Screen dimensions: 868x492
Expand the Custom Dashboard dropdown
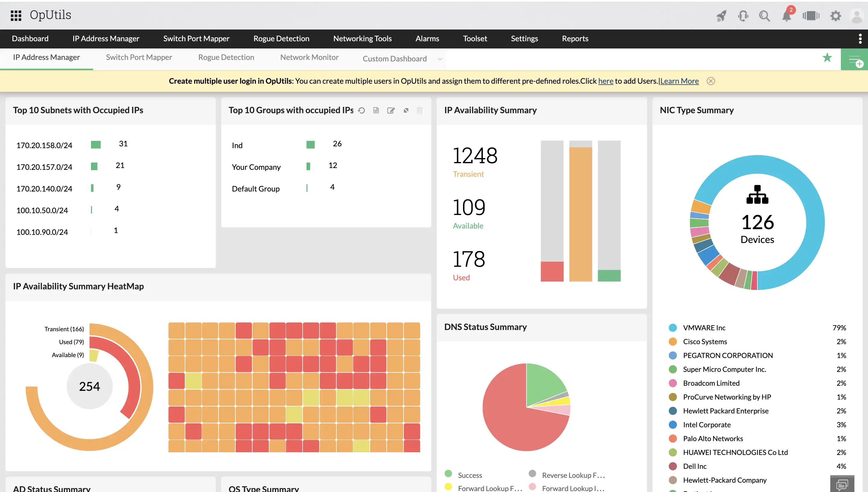coord(440,58)
